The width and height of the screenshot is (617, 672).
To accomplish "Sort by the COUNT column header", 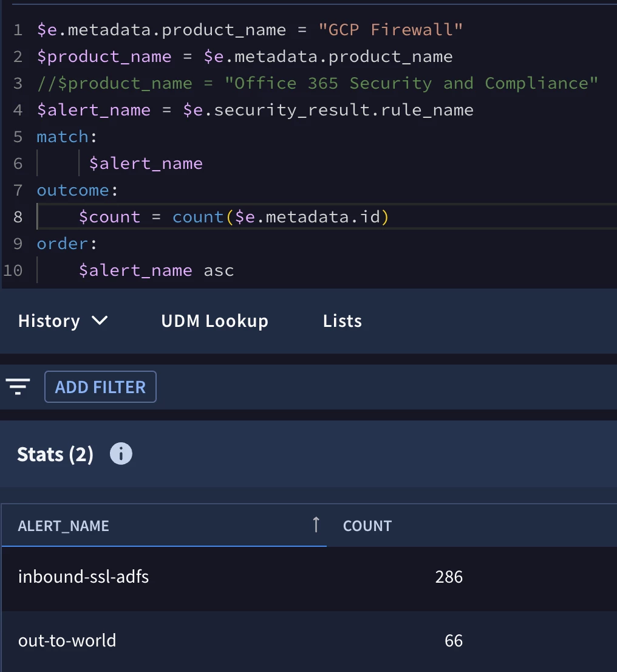I will (x=367, y=526).
